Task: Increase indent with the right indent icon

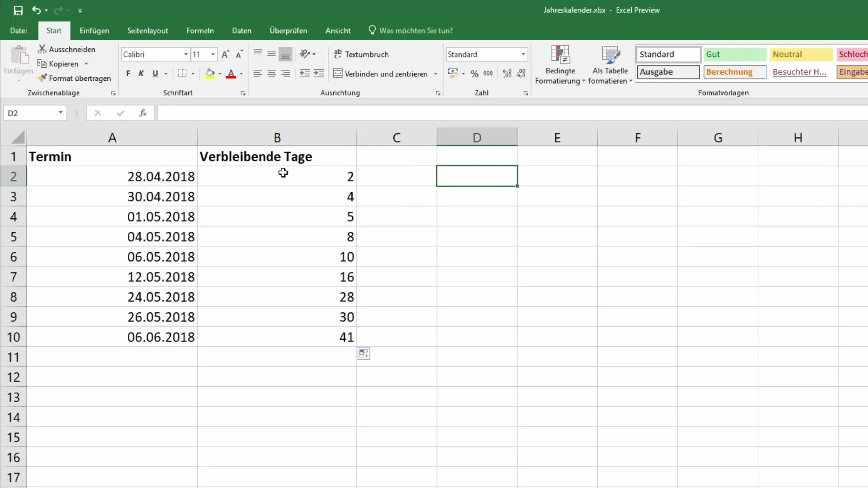Action: [319, 73]
